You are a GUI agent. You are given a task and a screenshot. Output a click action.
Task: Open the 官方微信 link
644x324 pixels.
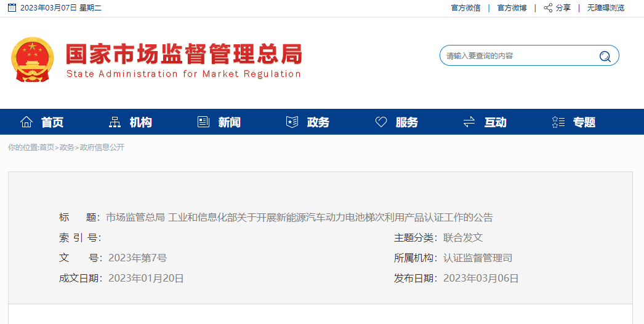click(x=465, y=8)
